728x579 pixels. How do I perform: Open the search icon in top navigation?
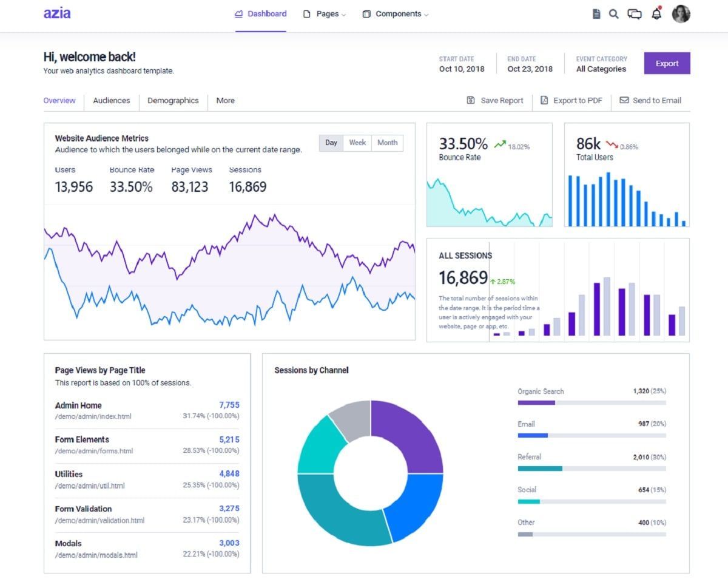click(613, 13)
